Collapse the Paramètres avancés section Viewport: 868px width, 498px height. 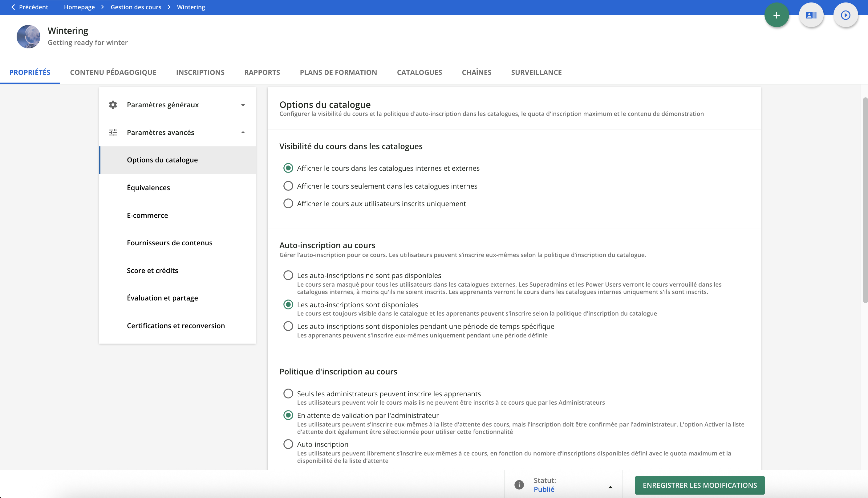click(243, 133)
